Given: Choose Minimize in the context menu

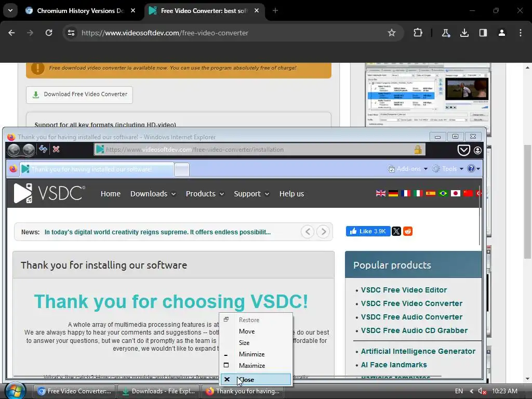Looking at the screenshot, I should [x=256, y=354].
